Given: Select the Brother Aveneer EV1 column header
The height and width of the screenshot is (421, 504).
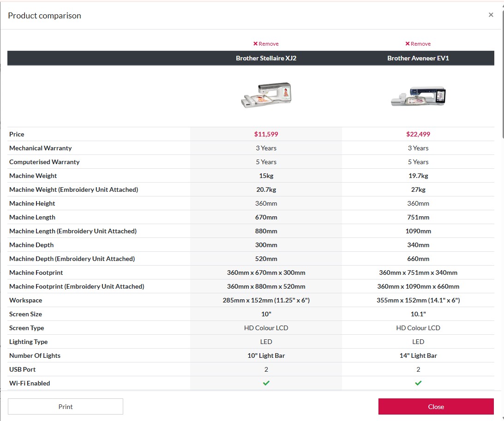Looking at the screenshot, I should click(x=418, y=58).
